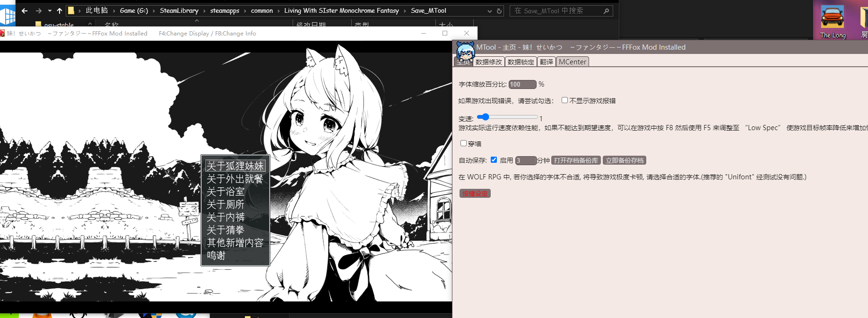
Task: Toggle the 穿墙 checkbox
Action: (x=463, y=143)
